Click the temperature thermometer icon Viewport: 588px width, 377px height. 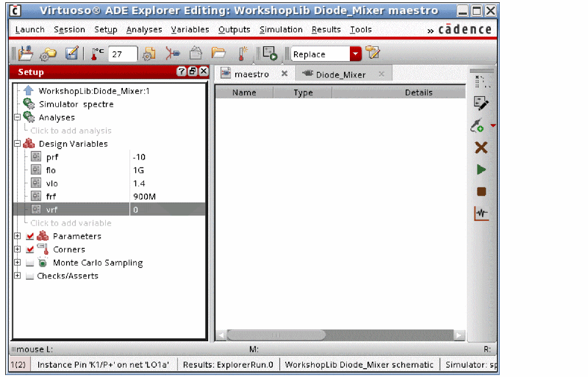tap(97, 54)
